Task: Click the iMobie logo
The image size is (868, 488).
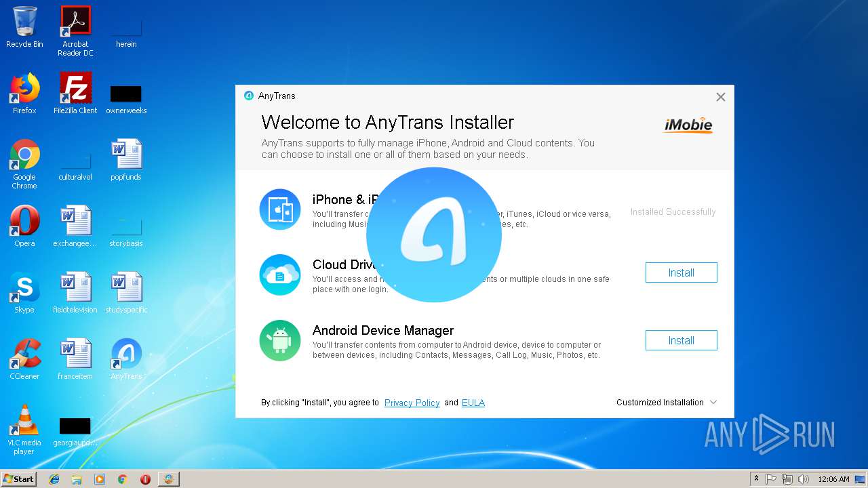Action: click(x=688, y=125)
